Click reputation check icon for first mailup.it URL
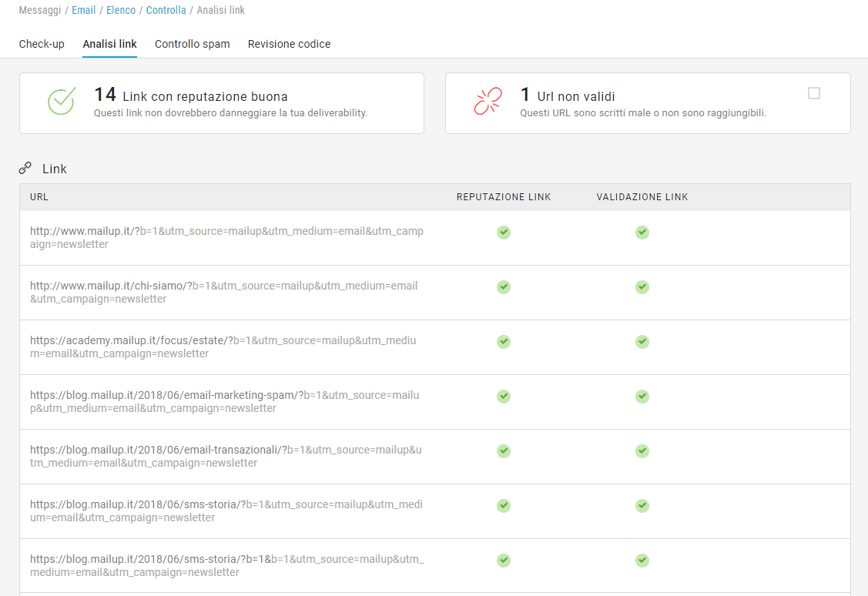Screen dimensions: 868x596 tap(503, 232)
